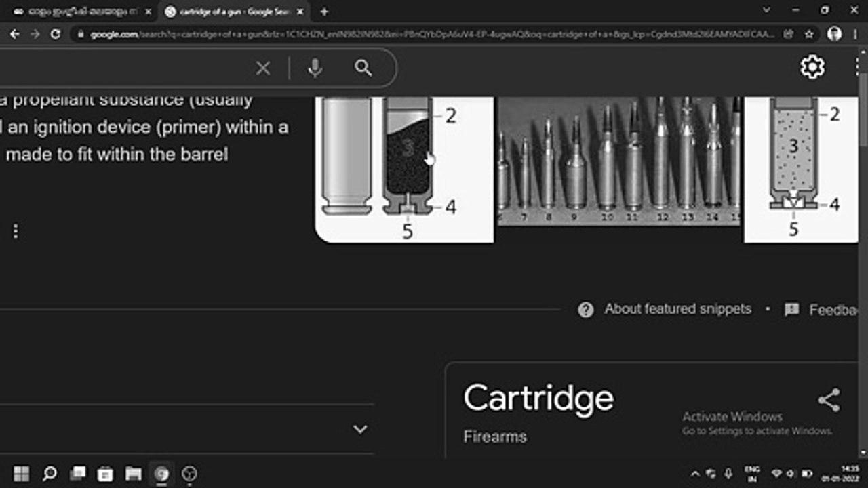Share the Cartridge knowledge panel
Image resolution: width=868 pixels, height=488 pixels.
(829, 400)
